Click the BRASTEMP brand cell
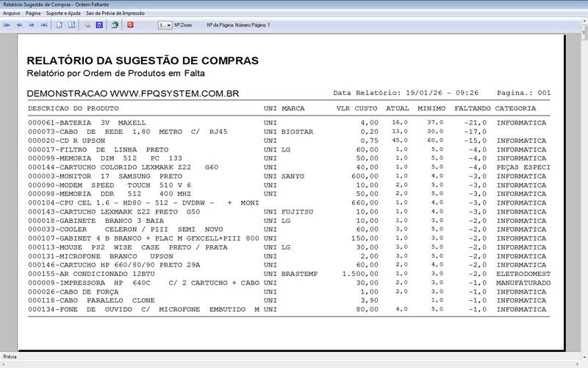Screen dimensions: 588x368 (300, 274)
